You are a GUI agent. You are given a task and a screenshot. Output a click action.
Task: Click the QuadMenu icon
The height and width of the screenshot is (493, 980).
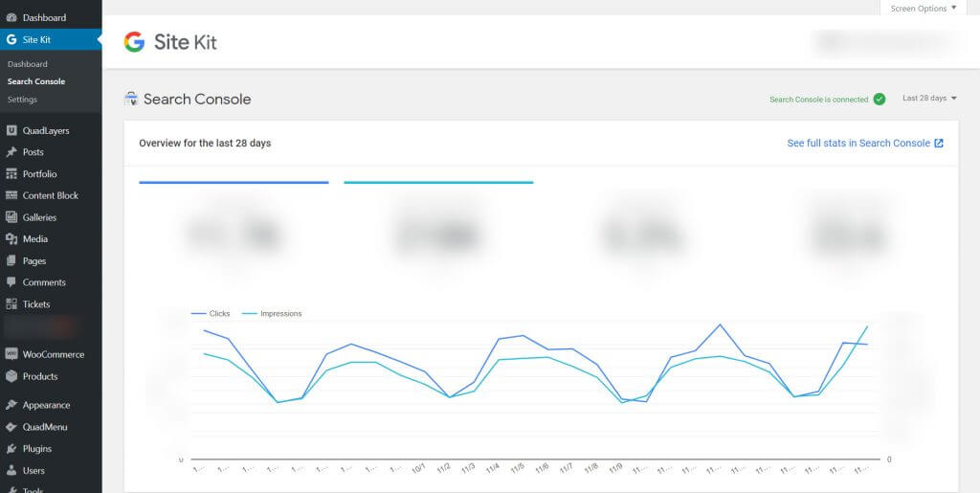click(x=11, y=427)
